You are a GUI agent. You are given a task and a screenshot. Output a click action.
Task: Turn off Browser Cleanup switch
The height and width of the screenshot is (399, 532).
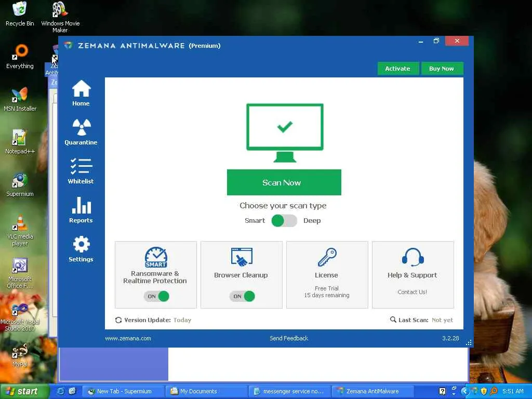click(242, 296)
